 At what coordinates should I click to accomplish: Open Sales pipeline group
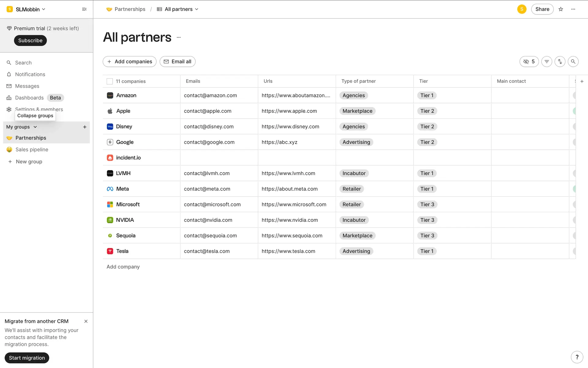pos(32,150)
